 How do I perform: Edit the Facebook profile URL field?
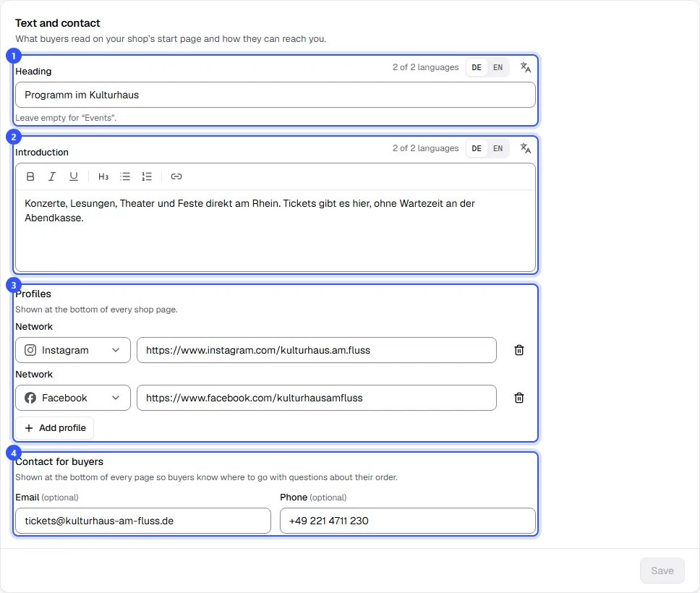(x=317, y=398)
